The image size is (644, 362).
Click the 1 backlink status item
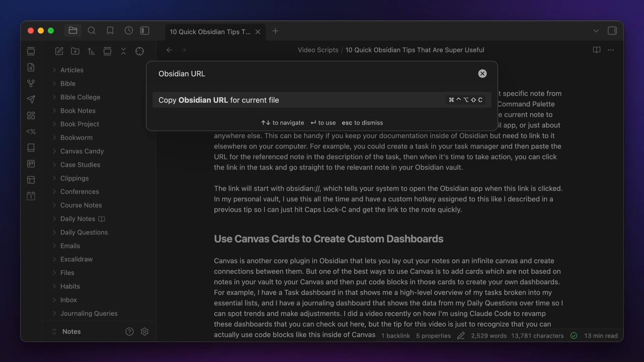[395, 336]
